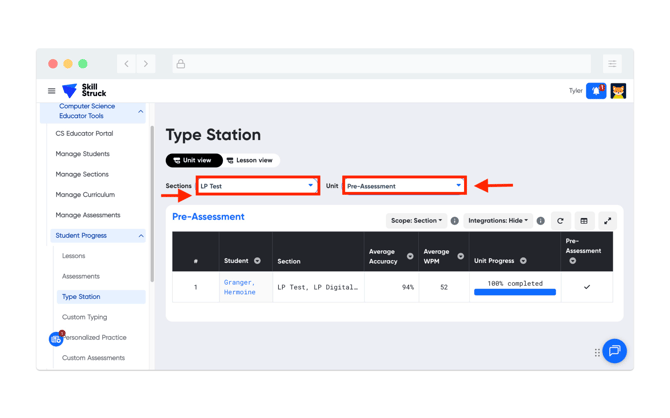Click the Pre-Assessment checkmark cell
This screenshot has height=418, width=670.
point(587,287)
